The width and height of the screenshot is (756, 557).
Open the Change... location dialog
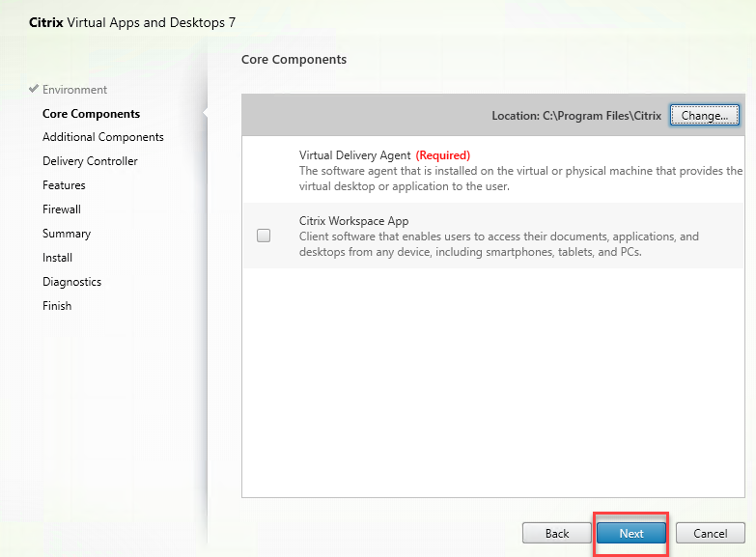click(705, 116)
